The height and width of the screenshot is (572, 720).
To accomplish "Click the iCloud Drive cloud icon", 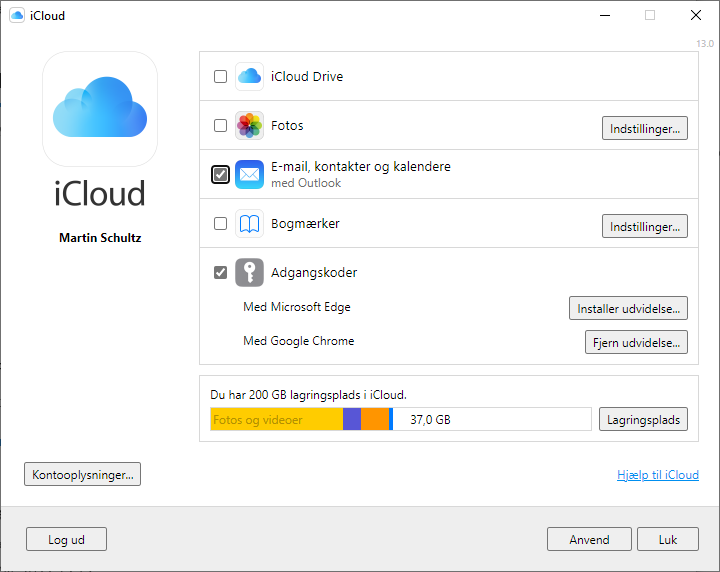I will [249, 76].
